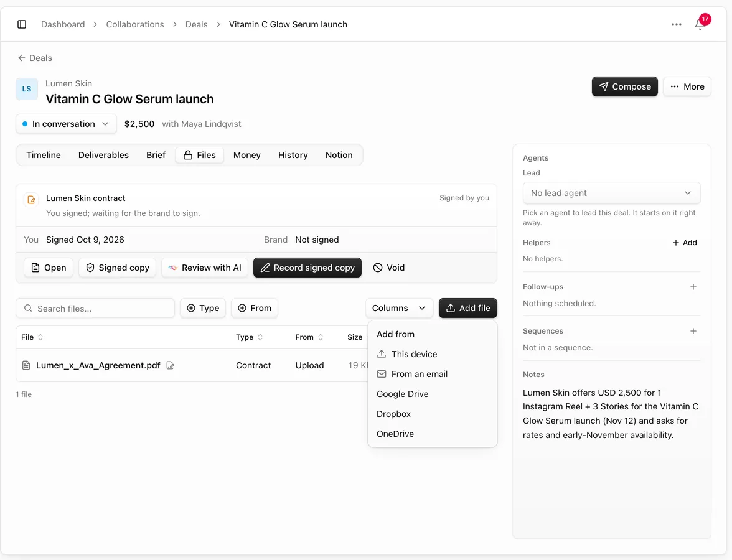
Task: Toggle the sidebar panel icon
Action: [21, 24]
